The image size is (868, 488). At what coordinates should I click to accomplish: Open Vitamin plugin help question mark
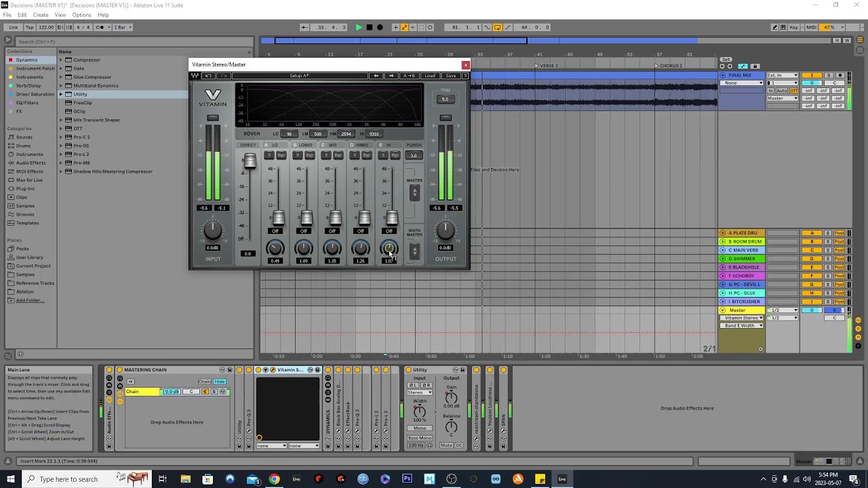pyautogui.click(x=465, y=75)
